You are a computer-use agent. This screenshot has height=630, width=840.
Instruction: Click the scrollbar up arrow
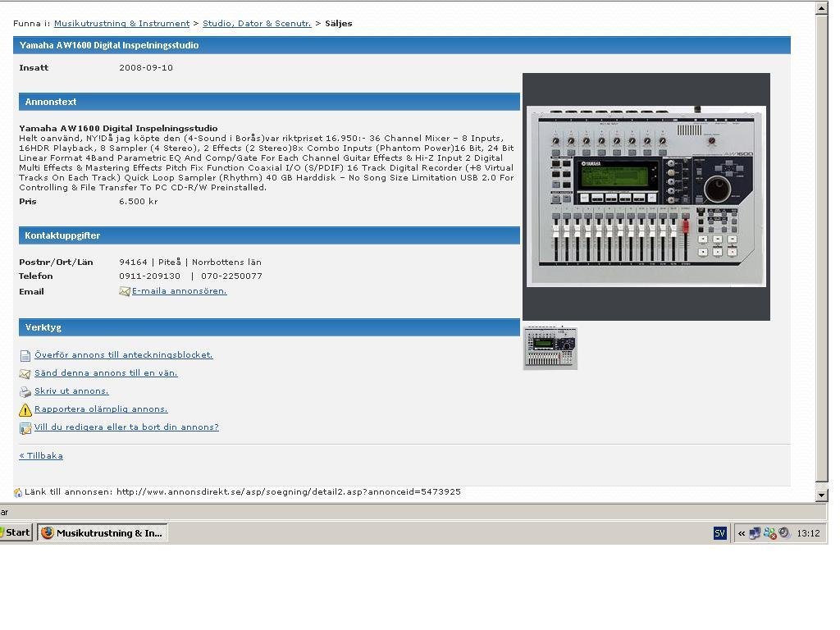[x=822, y=8]
